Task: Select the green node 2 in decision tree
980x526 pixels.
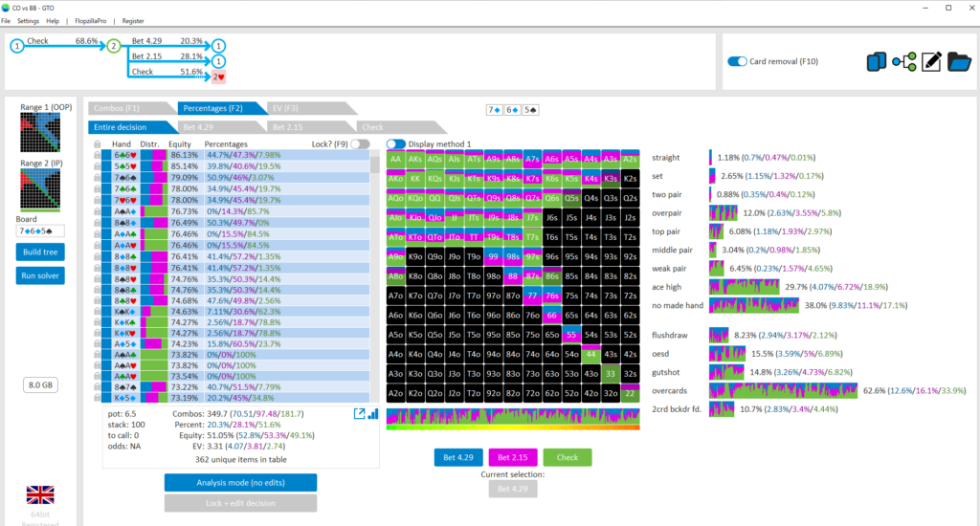Action: pyautogui.click(x=114, y=45)
